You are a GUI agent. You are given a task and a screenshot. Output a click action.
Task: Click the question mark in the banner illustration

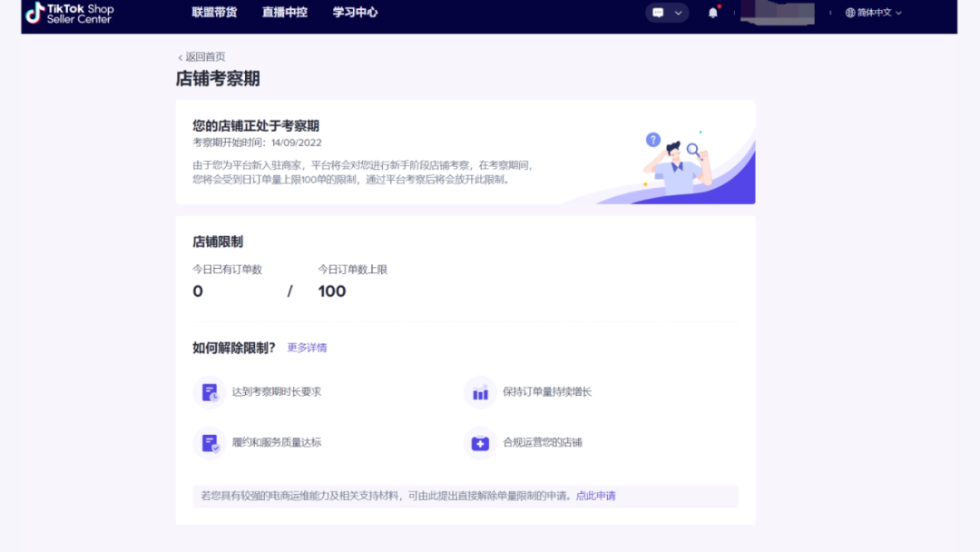pyautogui.click(x=653, y=140)
